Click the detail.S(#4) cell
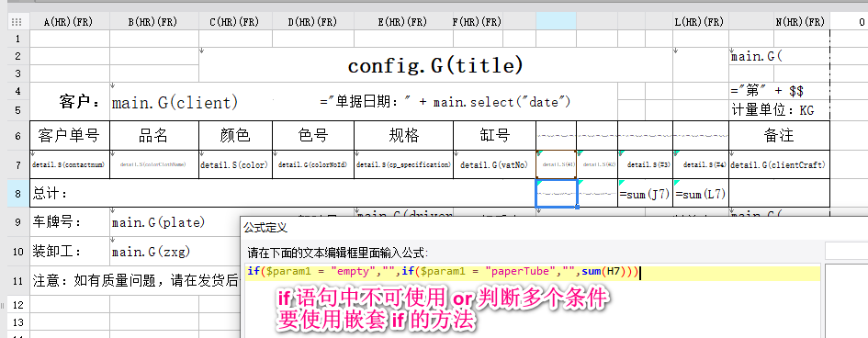The width and height of the screenshot is (868, 338). pos(701,164)
